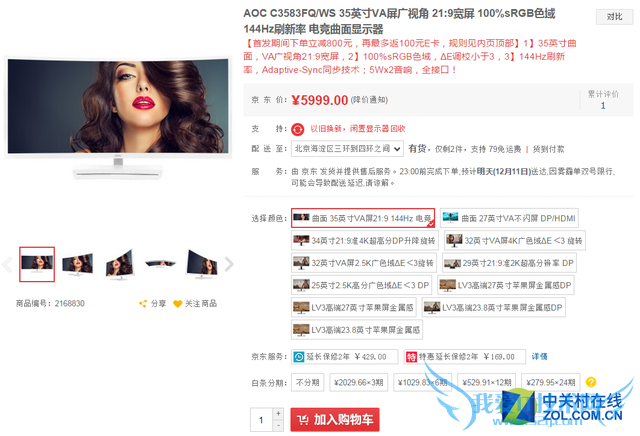Choose 34英寸21:9准4K超高分DP升降旋转 option
This screenshot has width=640, height=436.
point(364,240)
